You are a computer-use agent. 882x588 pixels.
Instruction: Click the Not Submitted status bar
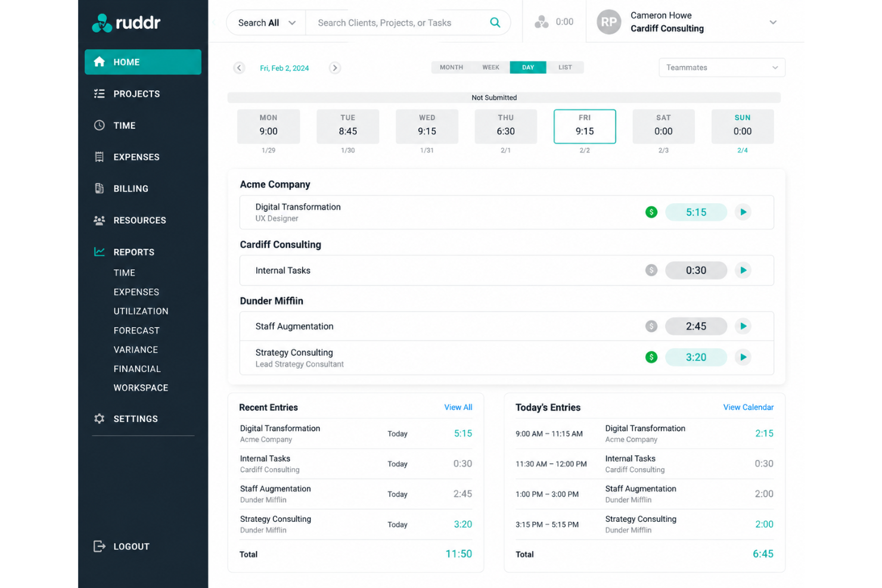[504, 98]
